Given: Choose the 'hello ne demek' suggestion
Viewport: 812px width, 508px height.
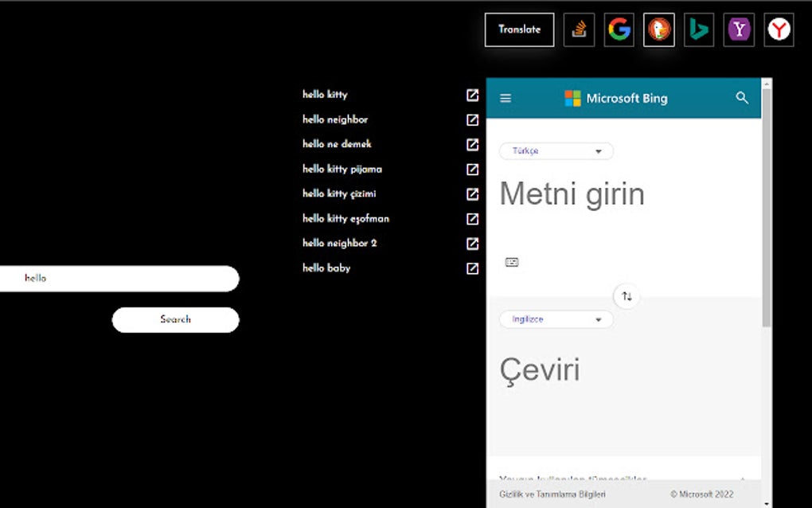Looking at the screenshot, I should (337, 144).
